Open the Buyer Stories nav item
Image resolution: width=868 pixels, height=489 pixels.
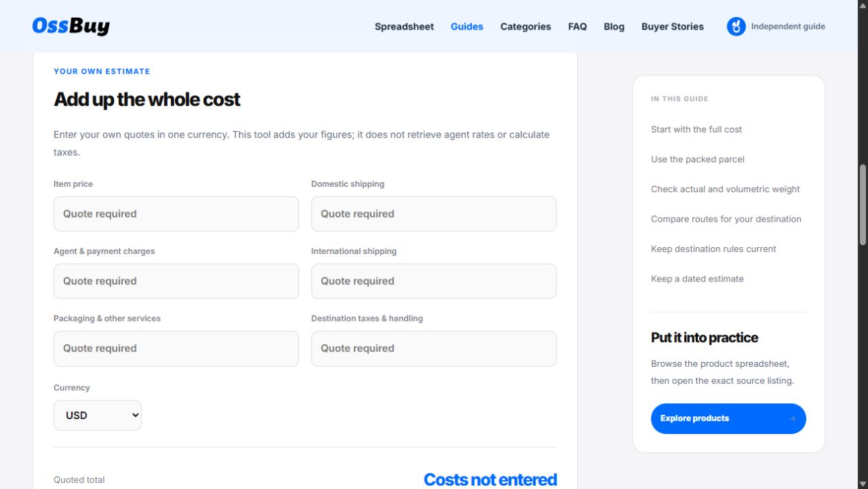point(672,26)
